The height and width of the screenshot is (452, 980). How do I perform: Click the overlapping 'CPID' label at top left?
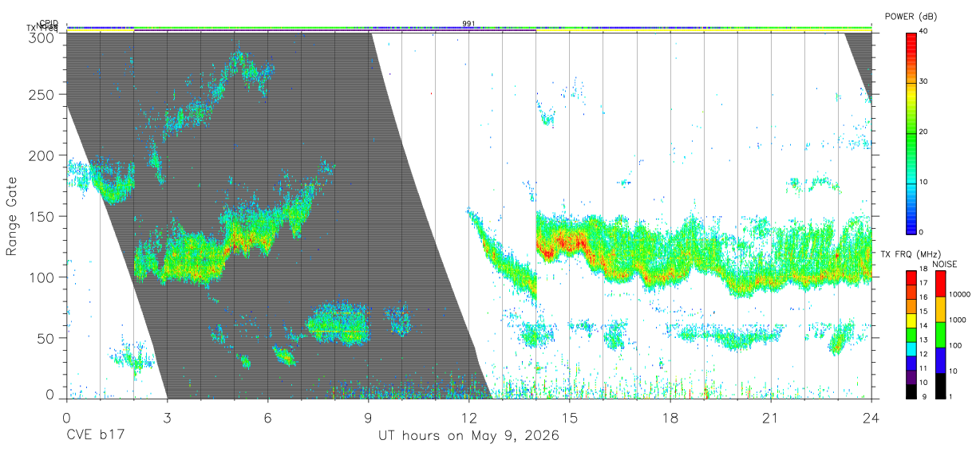pos(48,24)
